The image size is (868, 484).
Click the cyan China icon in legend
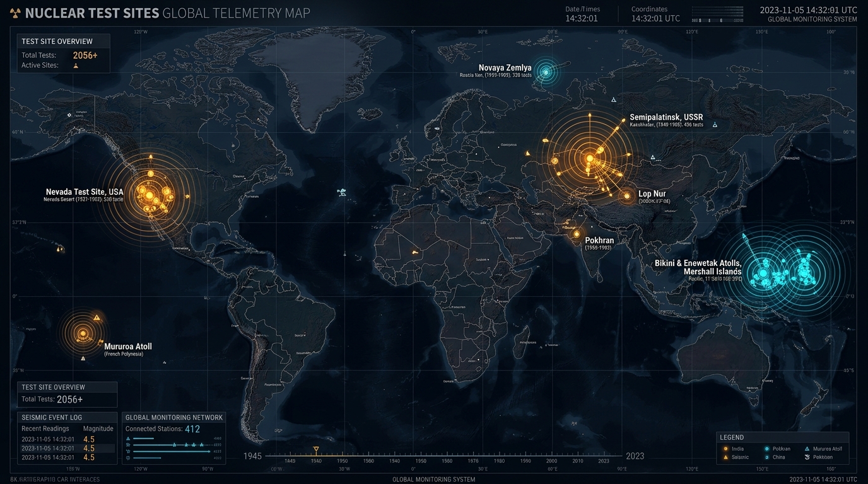766,457
